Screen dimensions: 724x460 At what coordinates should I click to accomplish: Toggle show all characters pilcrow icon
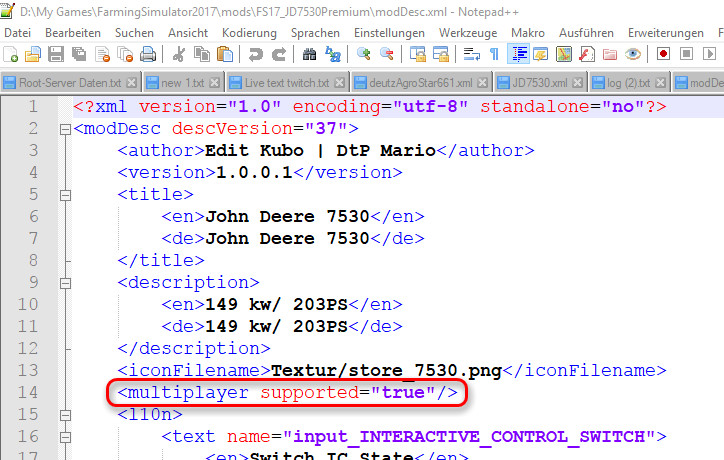(x=495, y=54)
